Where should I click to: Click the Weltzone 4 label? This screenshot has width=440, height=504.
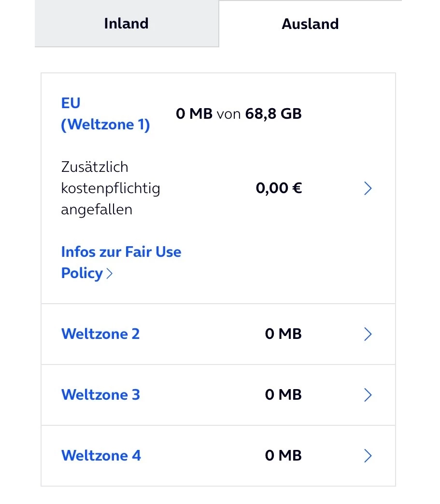[101, 456]
